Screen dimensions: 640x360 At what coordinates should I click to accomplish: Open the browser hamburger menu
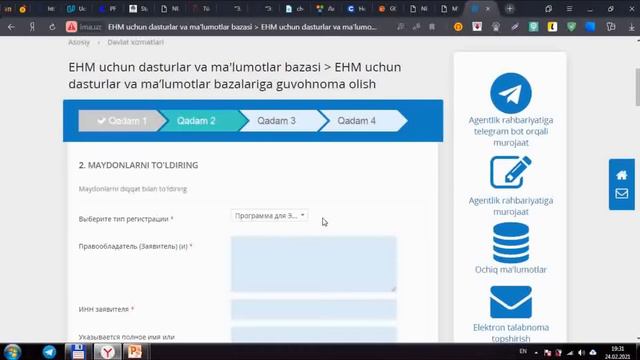[x=569, y=9]
